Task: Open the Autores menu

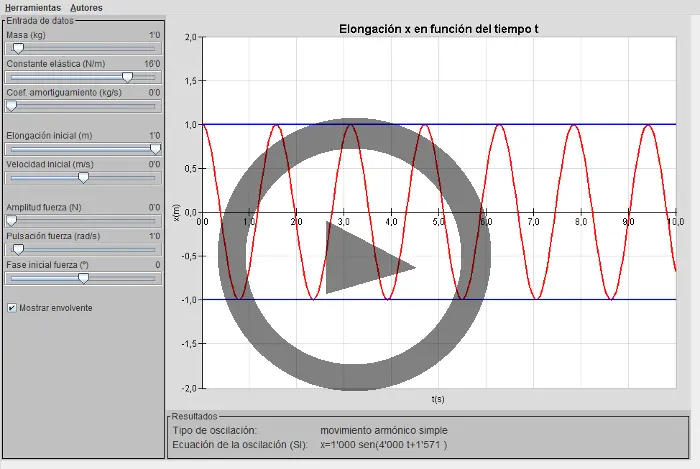Action: click(x=86, y=7)
